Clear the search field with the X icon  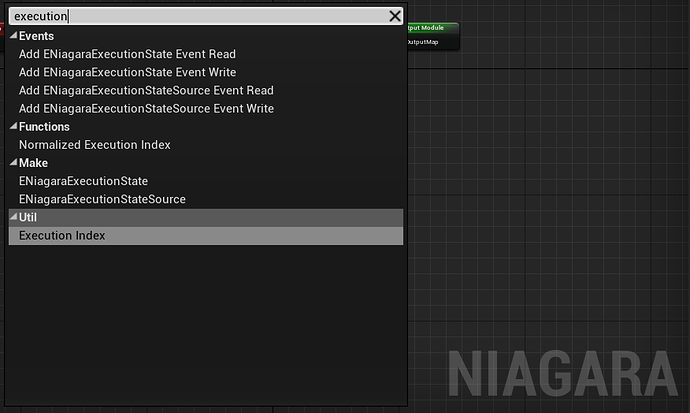pos(395,16)
